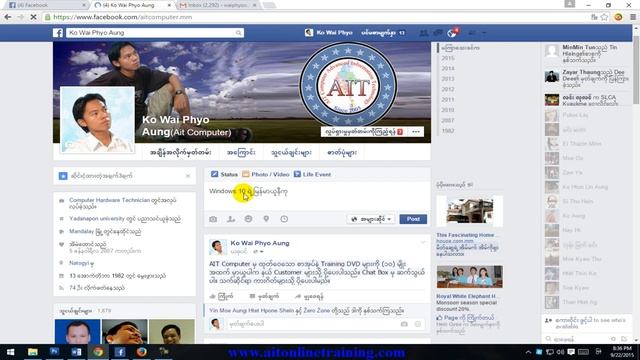Open the three-dot more button on the cover
This screenshot has width=640, height=360.
tap(416, 132)
